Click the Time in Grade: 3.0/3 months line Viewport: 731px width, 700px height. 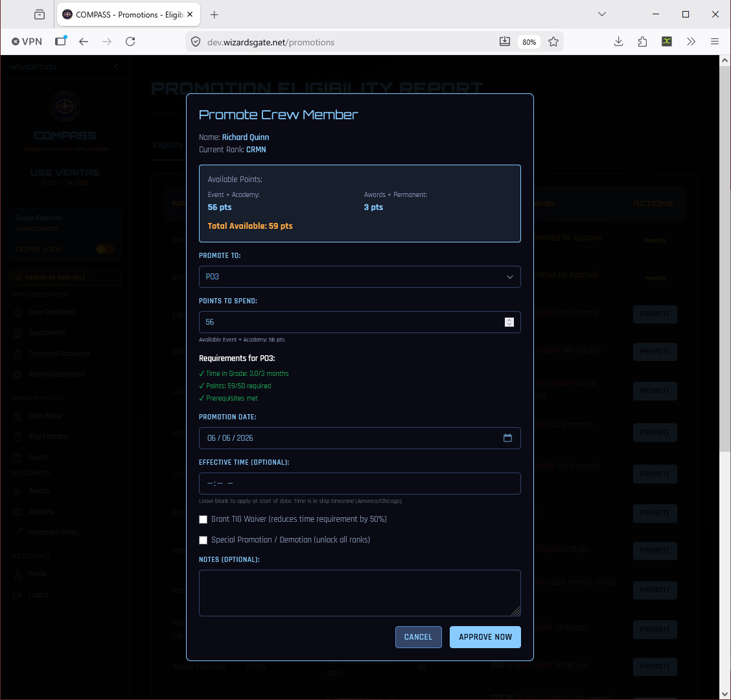point(244,373)
